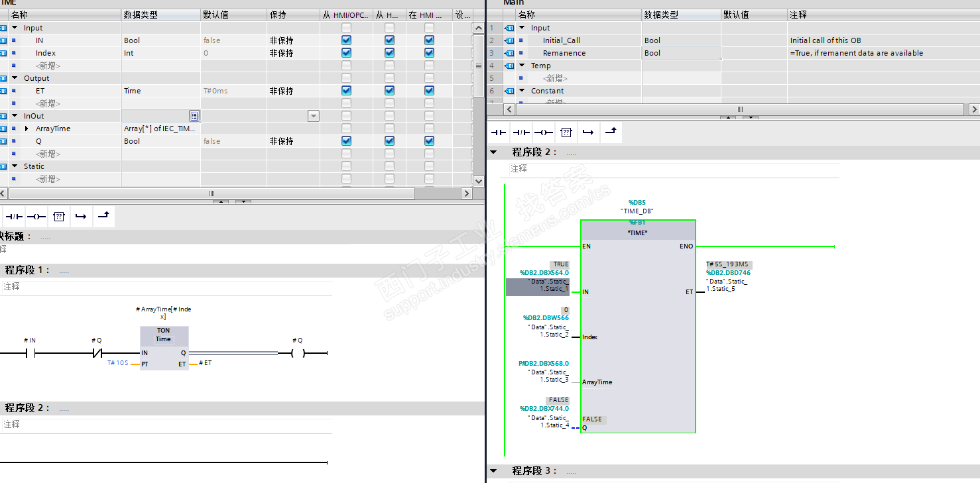
Task: Toggle HMI writable checkbox for Index
Action: point(389,53)
